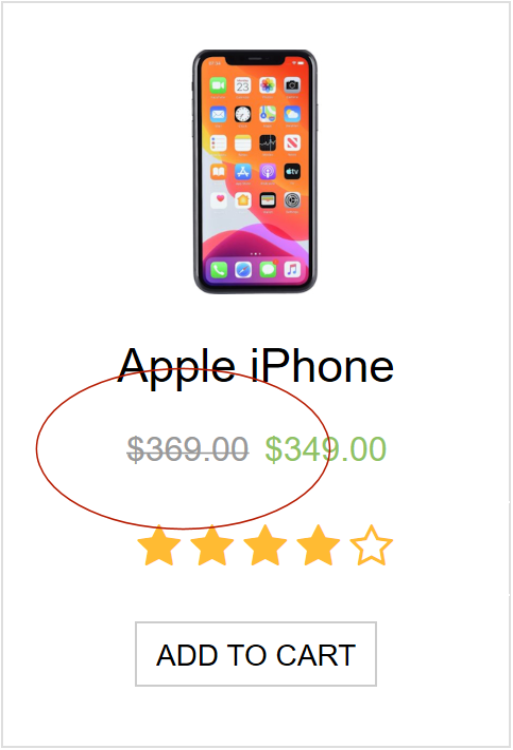Screen dimensions: 513x750
Task: Click the green Phone icon in dock
Action: [x=218, y=270]
